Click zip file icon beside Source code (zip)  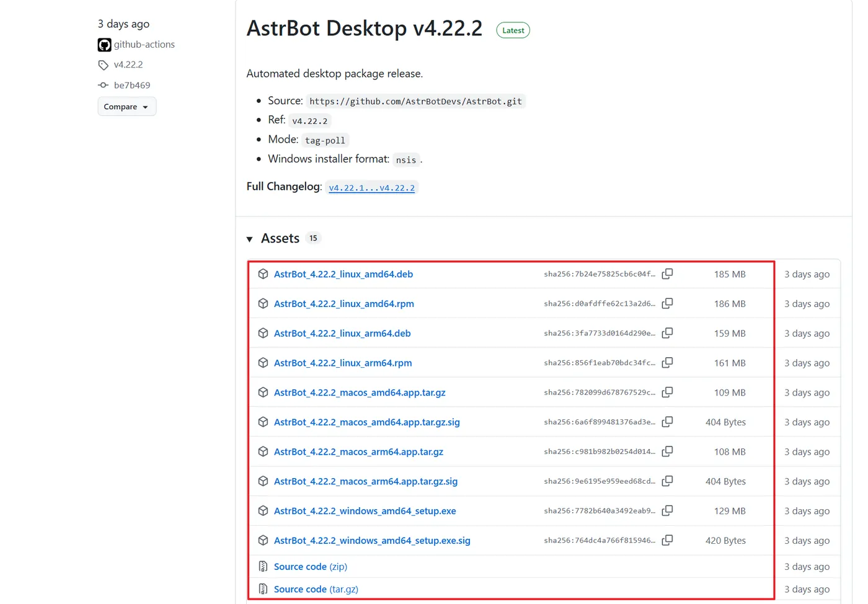[263, 567]
